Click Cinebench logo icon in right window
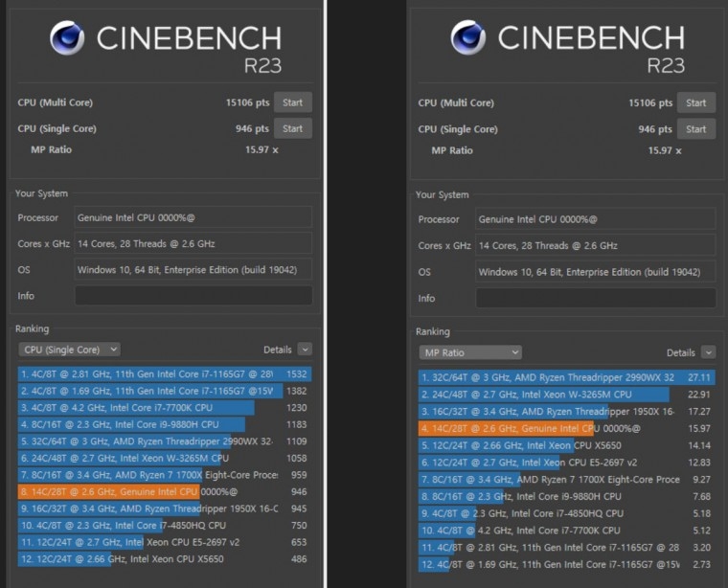The width and height of the screenshot is (728, 588). (x=468, y=37)
